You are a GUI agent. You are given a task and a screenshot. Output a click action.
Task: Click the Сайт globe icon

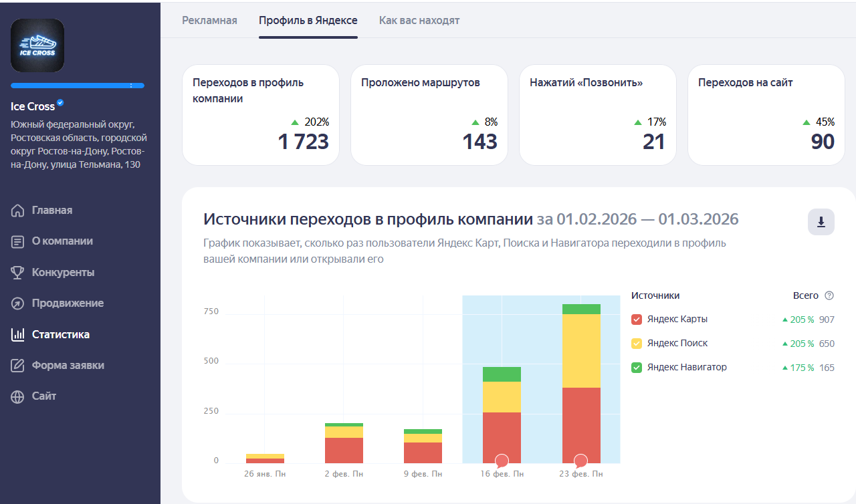click(18, 396)
